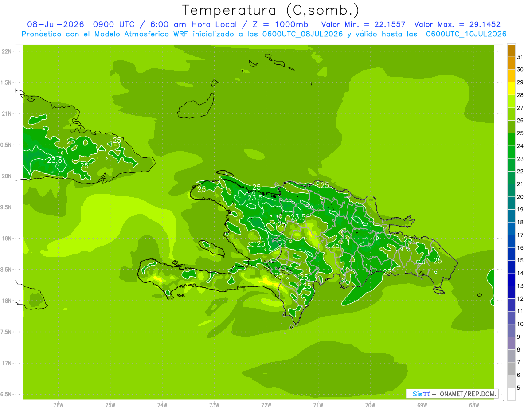Click the green 24 legend color swatch
The height and width of the screenshot is (411, 532).
click(x=511, y=140)
